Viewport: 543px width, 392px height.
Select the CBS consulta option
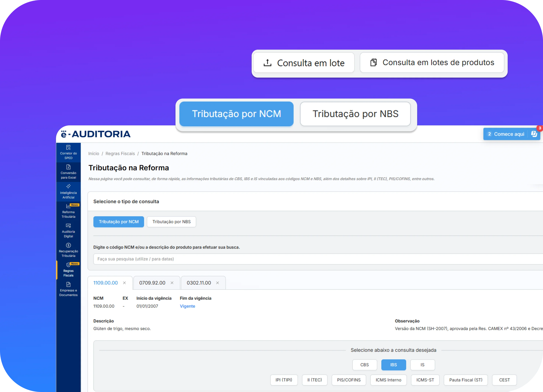[x=365, y=365]
